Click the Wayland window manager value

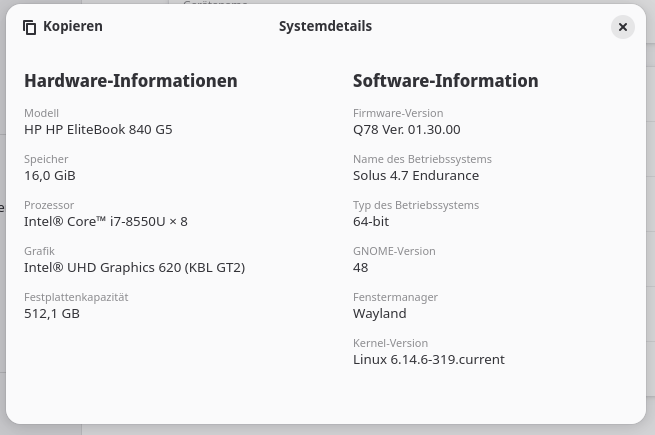pyautogui.click(x=380, y=313)
